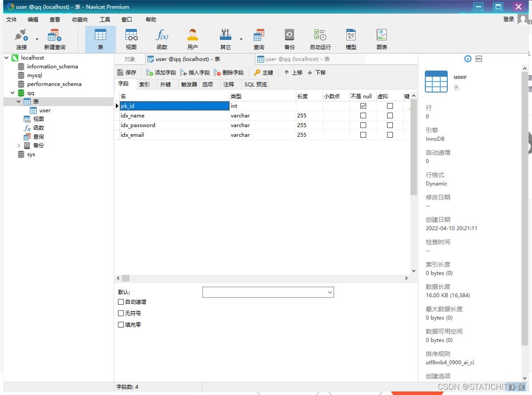Open the 查询 query toolbar icon

coord(259,39)
